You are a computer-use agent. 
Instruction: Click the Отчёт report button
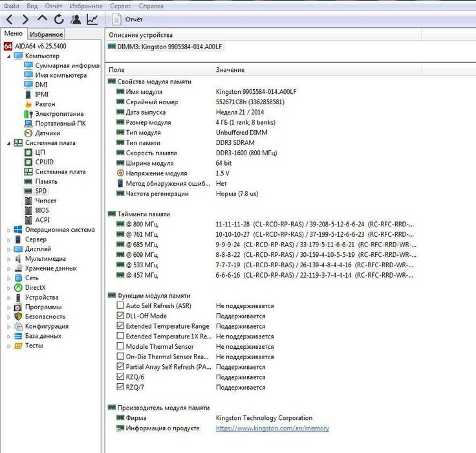[127, 19]
